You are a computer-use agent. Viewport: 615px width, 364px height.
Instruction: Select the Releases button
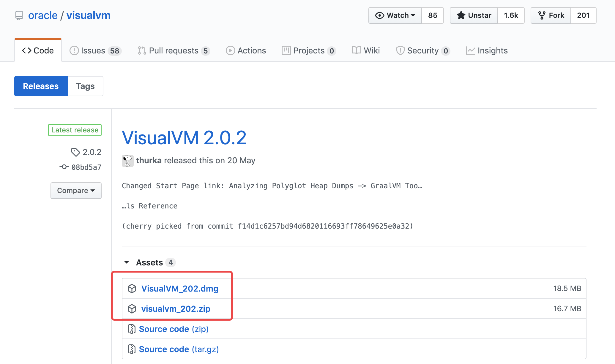[41, 86]
